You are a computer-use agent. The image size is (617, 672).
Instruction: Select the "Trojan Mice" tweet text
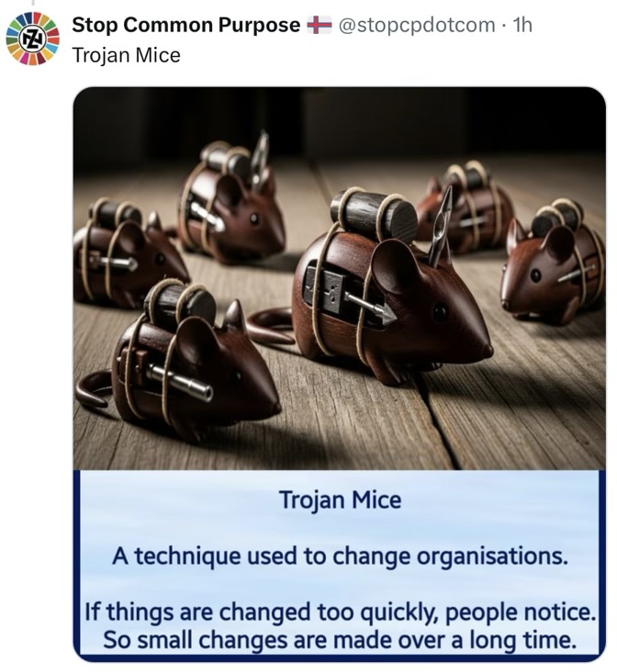click(x=126, y=55)
